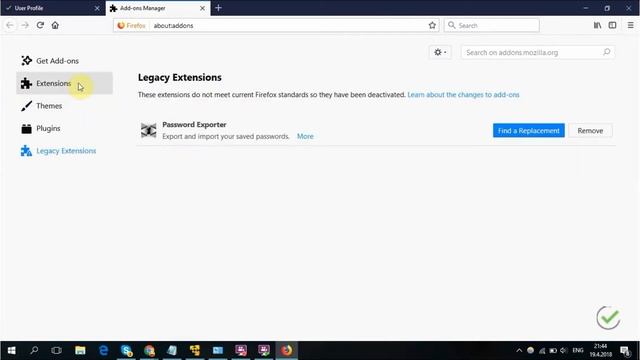This screenshot has height=360, width=640.
Task: Open a new tab with plus button
Action: tap(218, 8)
